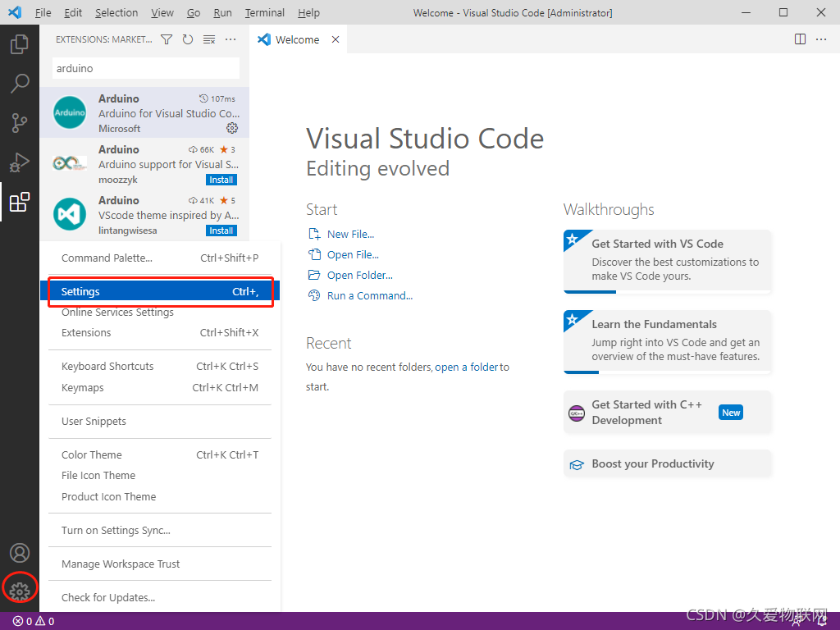
Task: Click the 'open a folder' link under Recent
Action: (x=466, y=367)
